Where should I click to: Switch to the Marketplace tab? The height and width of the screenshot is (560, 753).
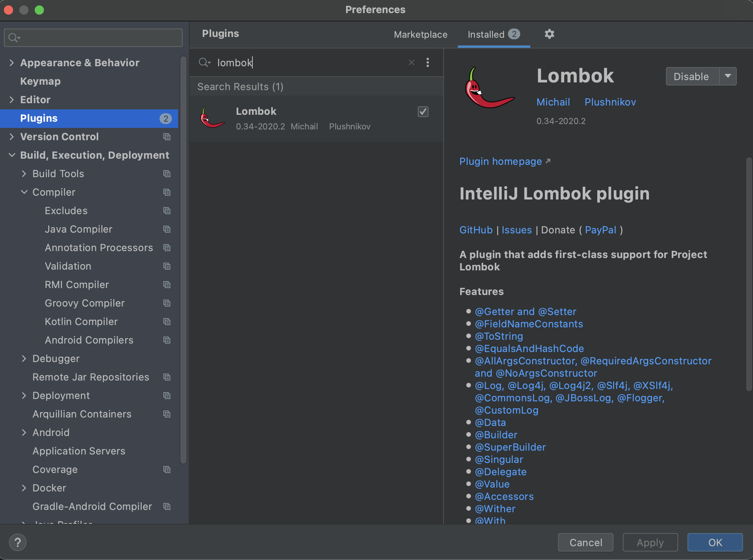point(420,35)
